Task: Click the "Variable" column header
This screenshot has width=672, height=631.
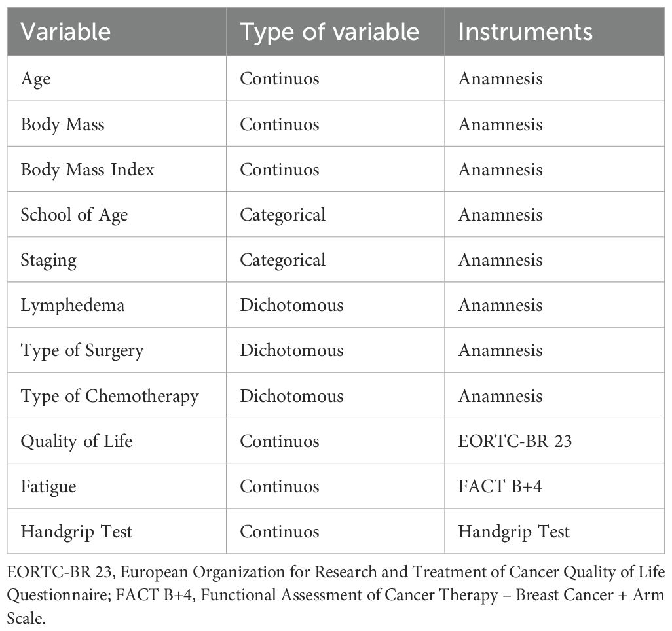Action: 65,32
